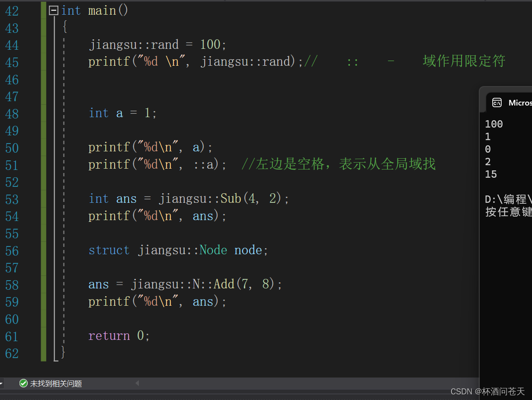Click the console output value 100

point(494,124)
